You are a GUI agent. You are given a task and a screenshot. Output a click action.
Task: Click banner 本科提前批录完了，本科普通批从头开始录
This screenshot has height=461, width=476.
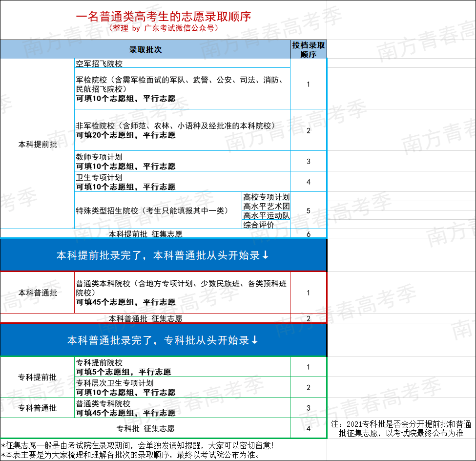(x=164, y=255)
